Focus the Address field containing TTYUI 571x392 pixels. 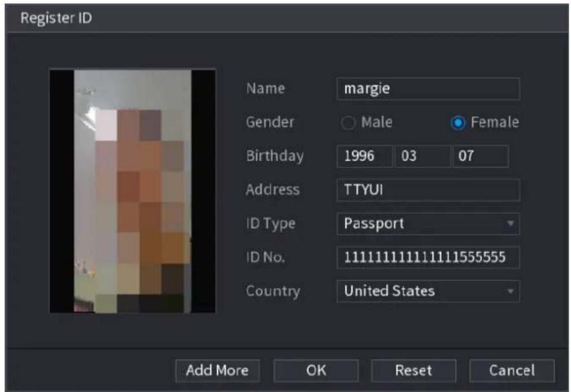(428, 190)
